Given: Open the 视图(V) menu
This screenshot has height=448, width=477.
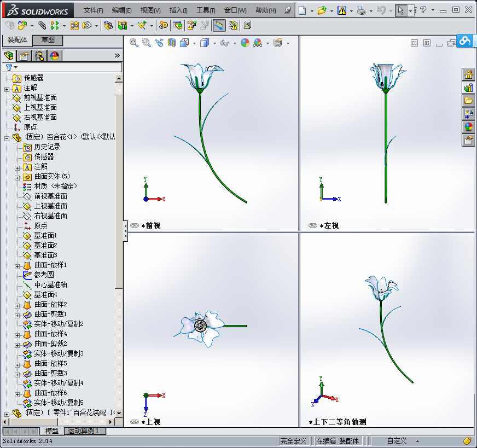Looking at the screenshot, I should point(150,10).
